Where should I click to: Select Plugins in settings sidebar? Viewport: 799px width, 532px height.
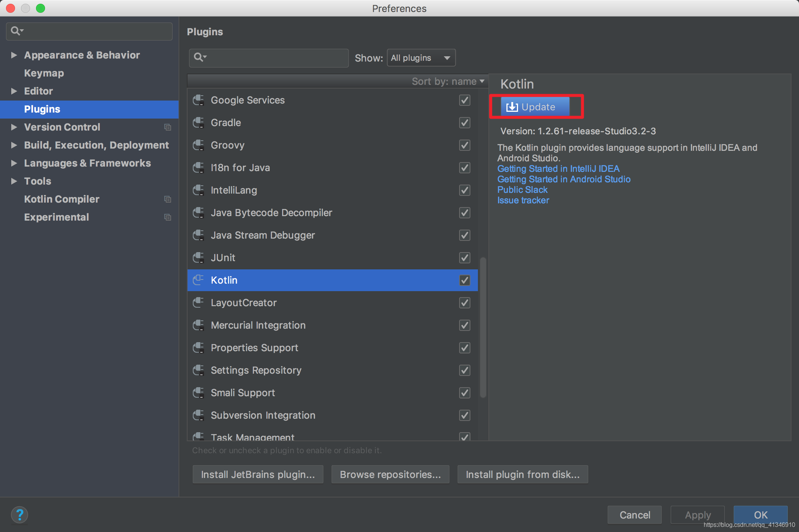tap(89, 109)
